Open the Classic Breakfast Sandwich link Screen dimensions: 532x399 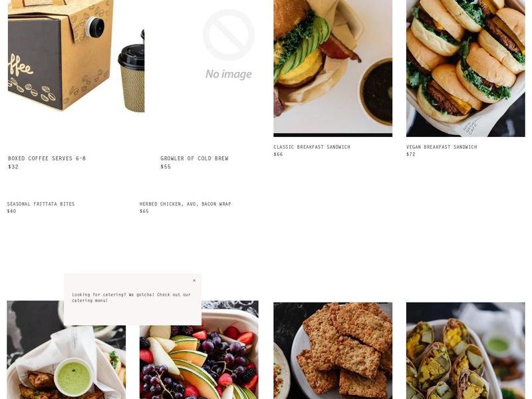(312, 147)
